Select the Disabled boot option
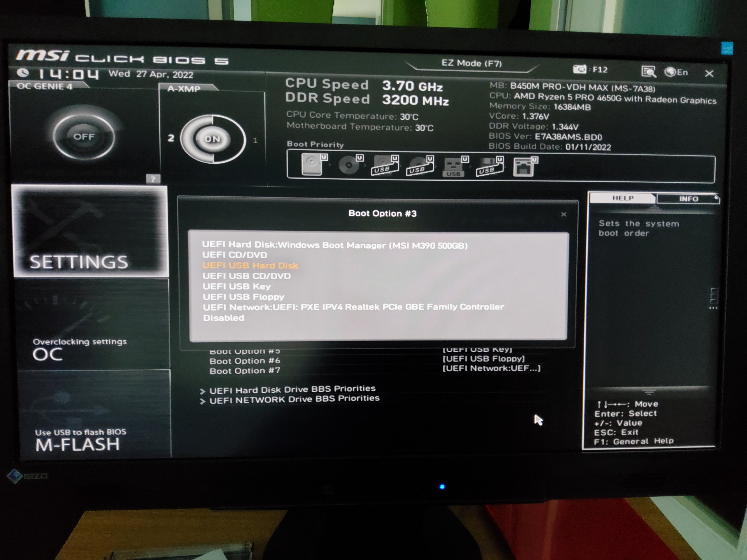 click(x=224, y=318)
